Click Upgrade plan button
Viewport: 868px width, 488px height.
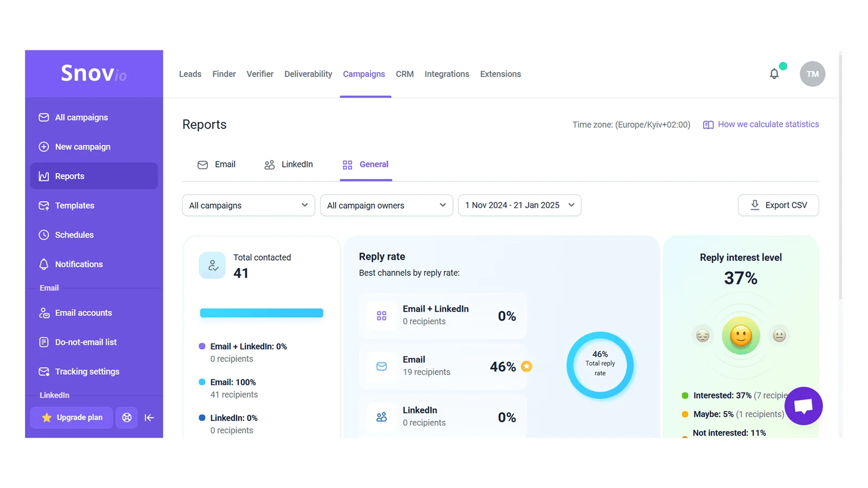[x=72, y=418]
